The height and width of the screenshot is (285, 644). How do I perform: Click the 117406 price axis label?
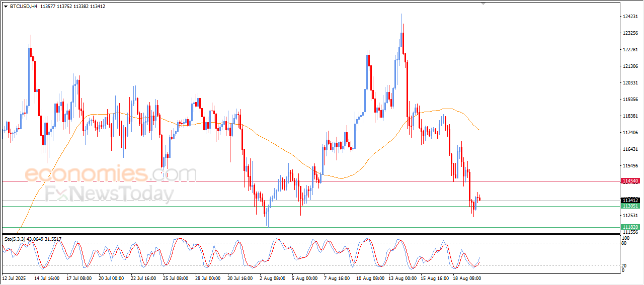[x=630, y=133]
